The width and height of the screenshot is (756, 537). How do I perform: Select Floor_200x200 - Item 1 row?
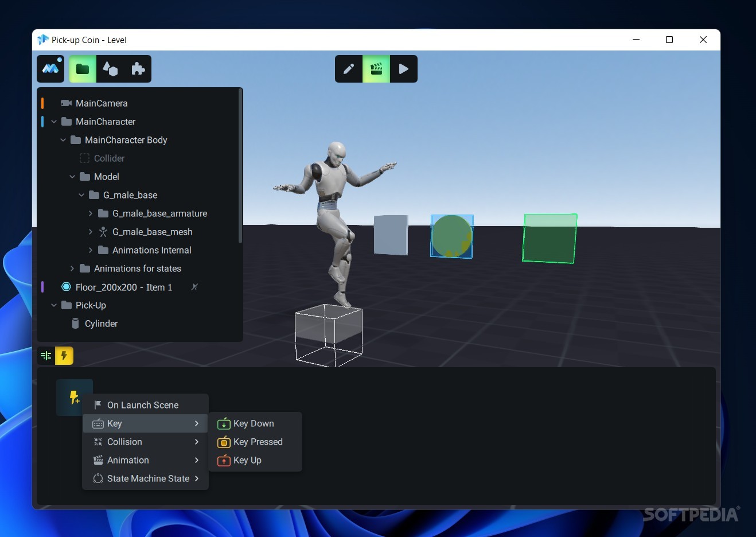click(x=138, y=287)
